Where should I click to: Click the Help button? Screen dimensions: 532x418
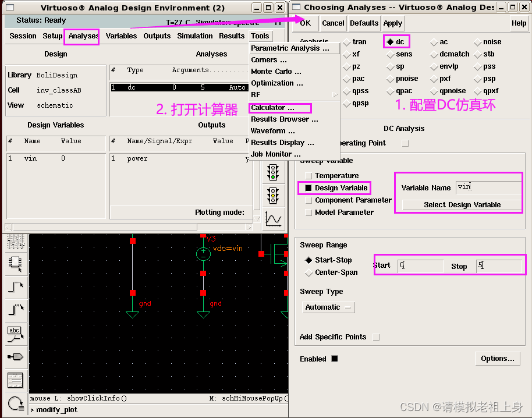pos(519,23)
